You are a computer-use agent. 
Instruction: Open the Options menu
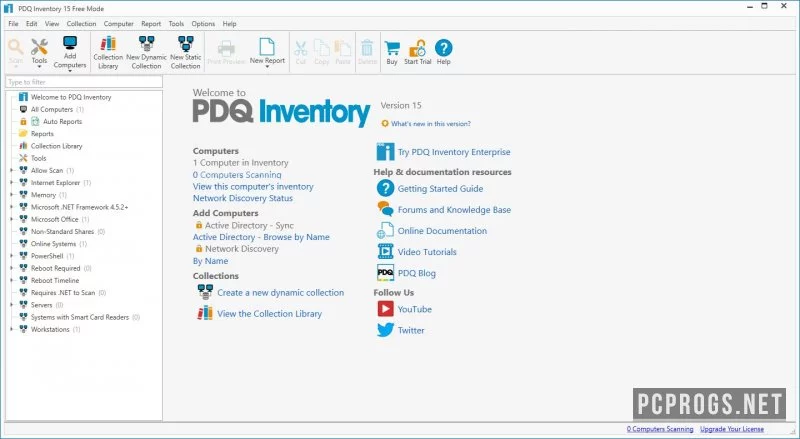point(203,23)
